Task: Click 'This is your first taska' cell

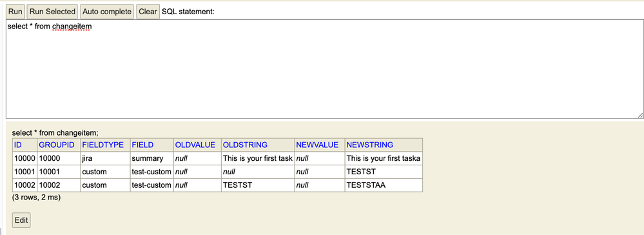Action: [384, 158]
